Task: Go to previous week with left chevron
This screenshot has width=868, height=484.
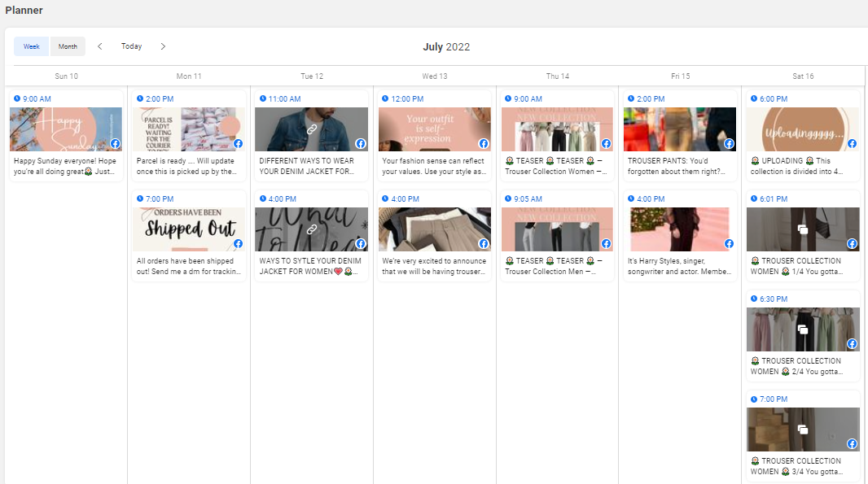Action: click(x=99, y=46)
